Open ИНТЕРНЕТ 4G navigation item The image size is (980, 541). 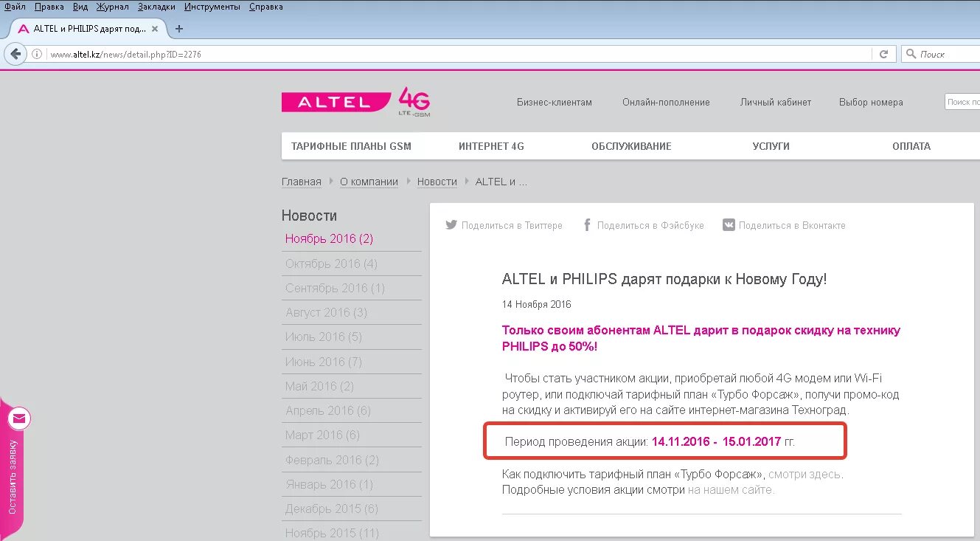coord(491,146)
